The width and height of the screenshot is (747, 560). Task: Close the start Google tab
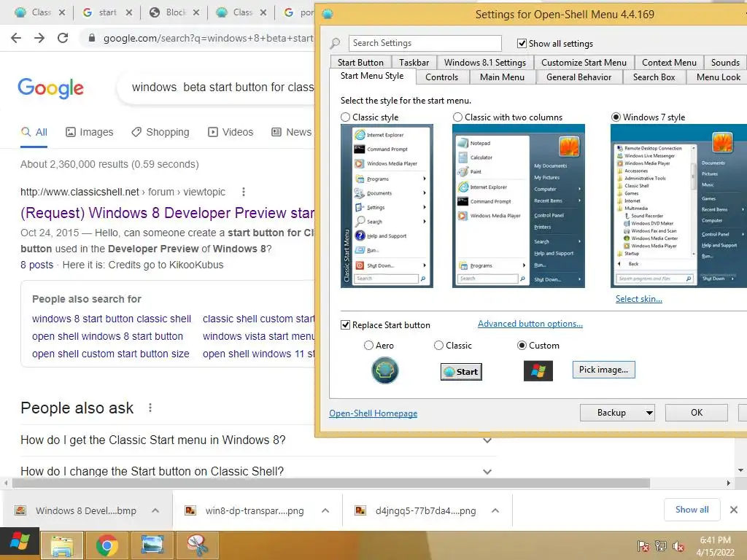[x=129, y=13]
